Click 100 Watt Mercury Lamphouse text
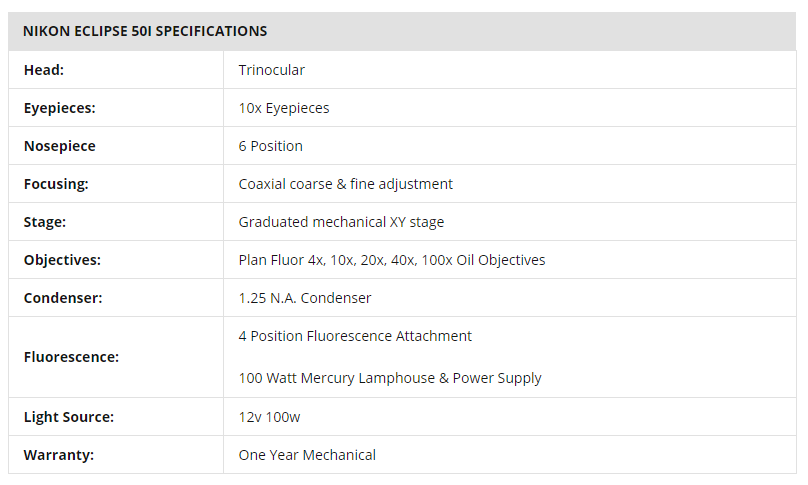808x485 pixels. click(390, 378)
